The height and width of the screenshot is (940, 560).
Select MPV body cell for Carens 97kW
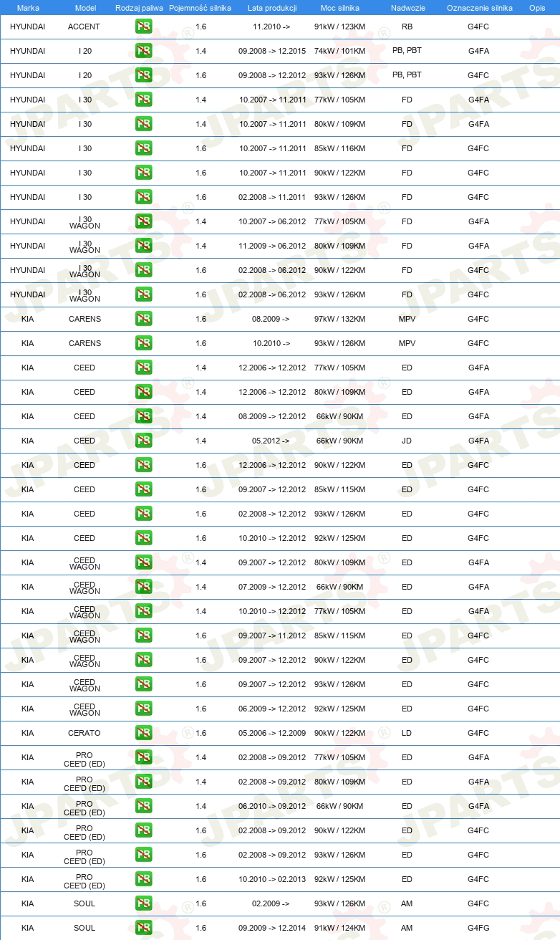(x=407, y=319)
